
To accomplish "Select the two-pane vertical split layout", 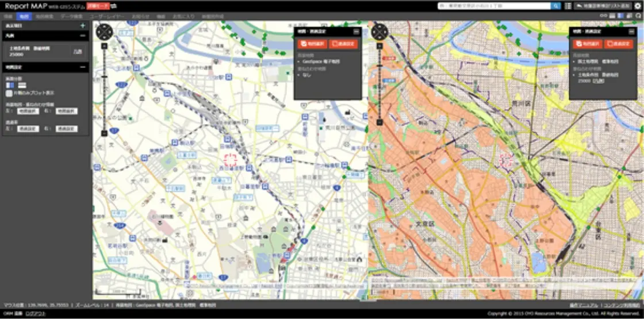I will tap(9, 84).
